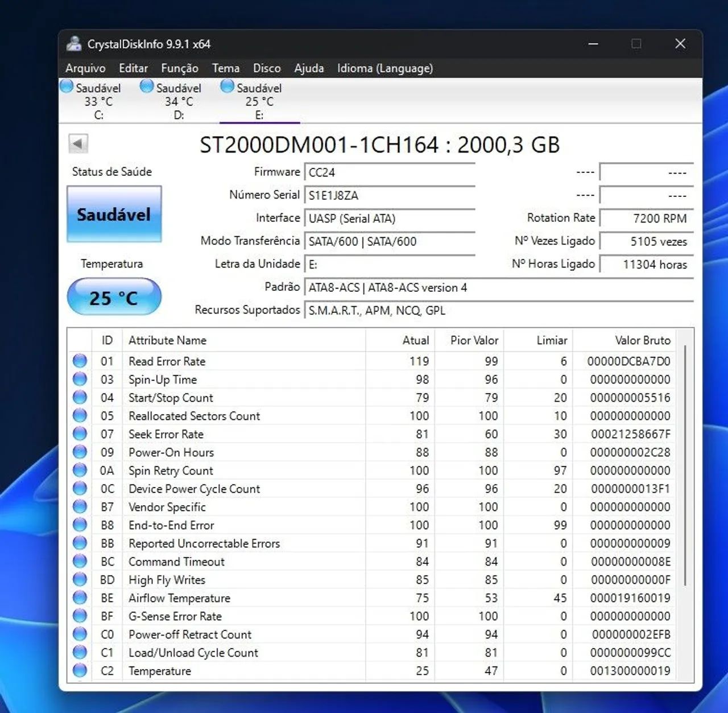Click status orb for C2 Temperature attribute

[x=80, y=670]
